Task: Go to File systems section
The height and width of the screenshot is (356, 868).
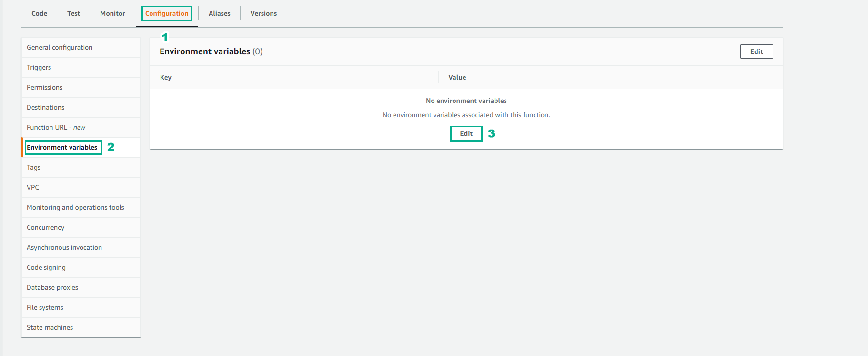Action: [x=81, y=307]
